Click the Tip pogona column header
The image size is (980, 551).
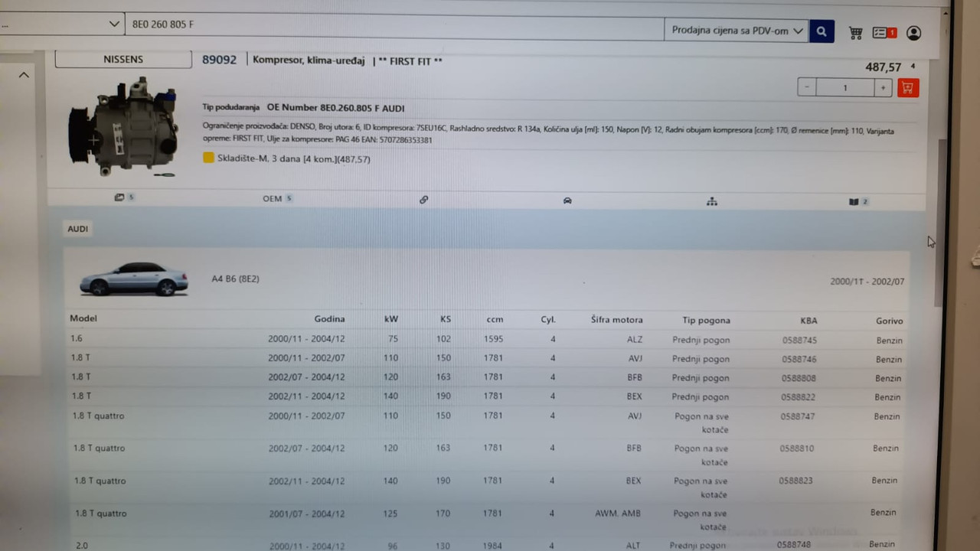[706, 321]
